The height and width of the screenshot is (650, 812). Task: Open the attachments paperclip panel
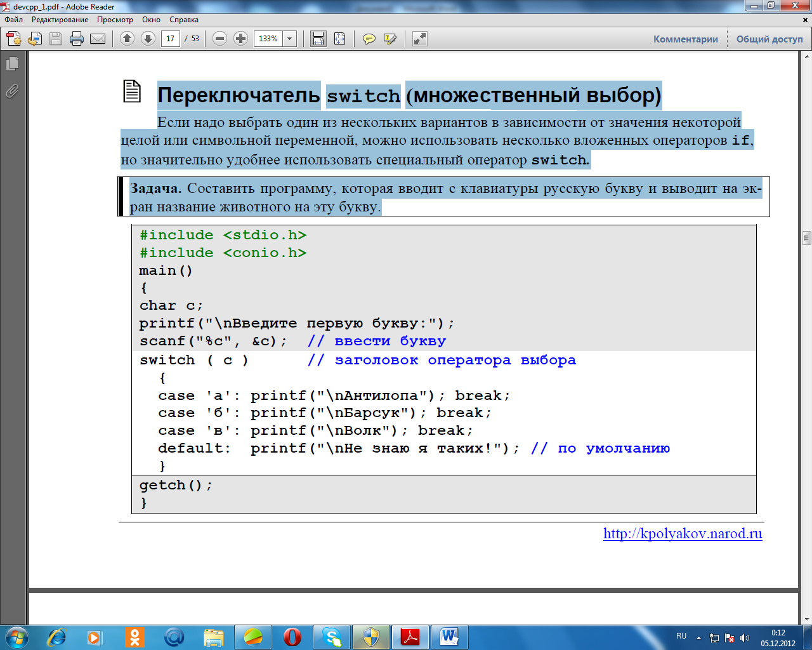point(12,91)
